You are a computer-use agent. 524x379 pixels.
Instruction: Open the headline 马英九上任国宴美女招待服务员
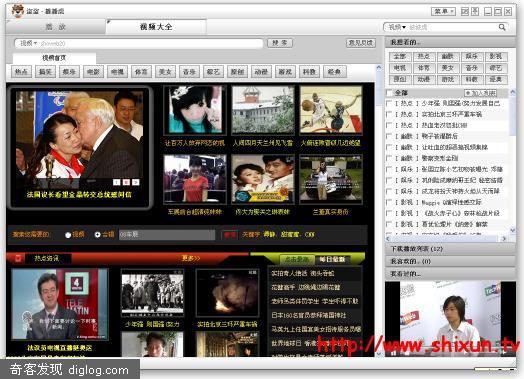[316, 329]
